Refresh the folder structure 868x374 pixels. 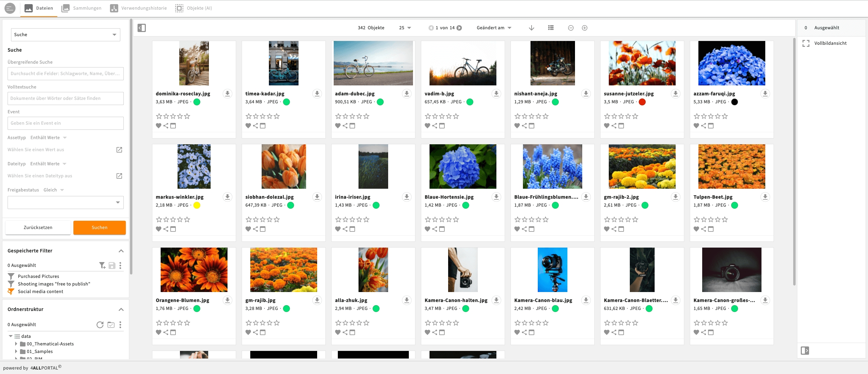pyautogui.click(x=100, y=324)
